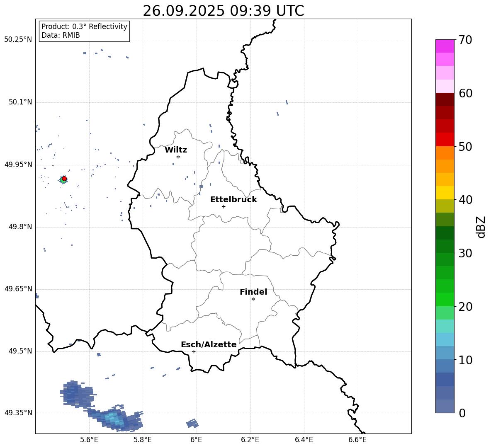Click the 'Product: 0.3° Reflectivity' text
The width and height of the screenshot is (491, 448).
[x=84, y=26]
